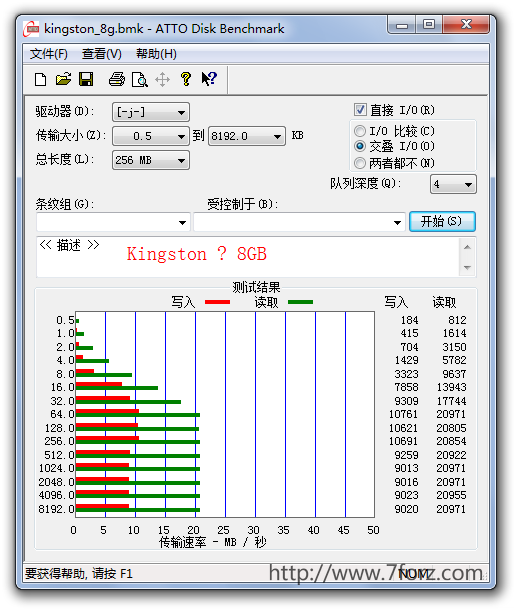514x609 pixels.
Task: Open the transfer size 0.5 dropdown
Action: click(x=151, y=136)
